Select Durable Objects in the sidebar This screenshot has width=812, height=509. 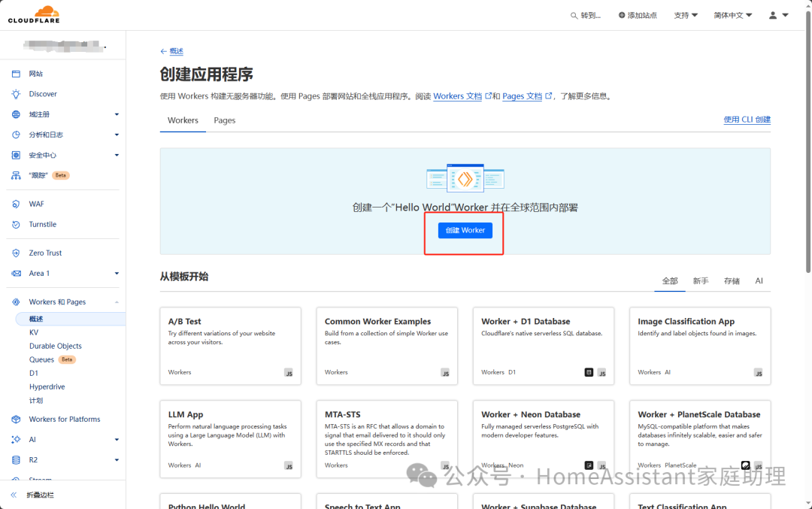(x=56, y=346)
